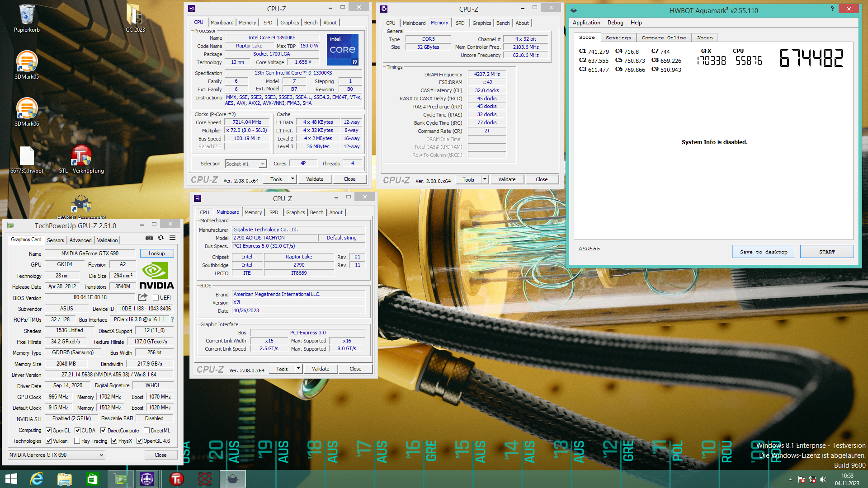The height and width of the screenshot is (488, 868).
Task: Expand the Socket #1 selection dropdown
Action: tap(263, 164)
